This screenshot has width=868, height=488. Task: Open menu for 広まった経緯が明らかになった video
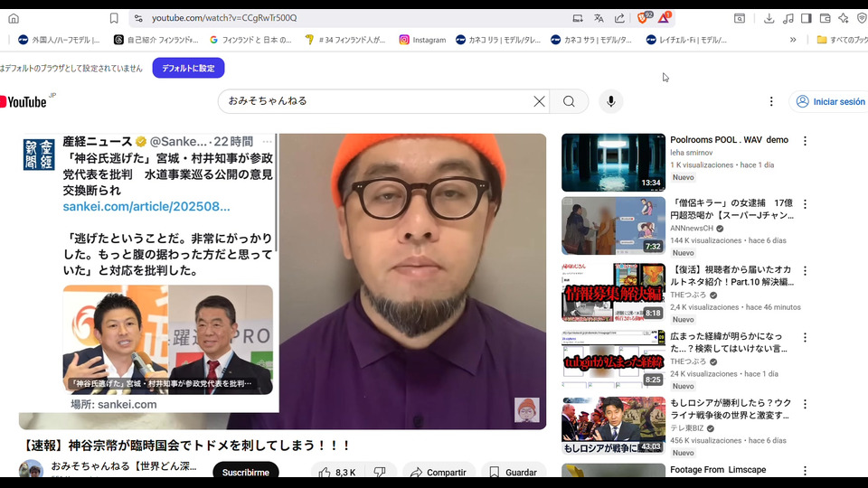point(805,337)
